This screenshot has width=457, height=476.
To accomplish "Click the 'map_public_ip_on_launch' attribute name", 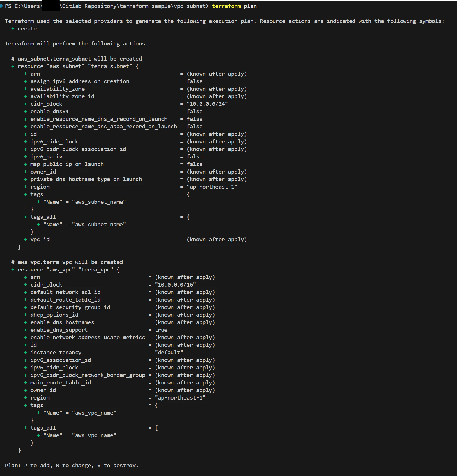I will pyautogui.click(x=67, y=164).
